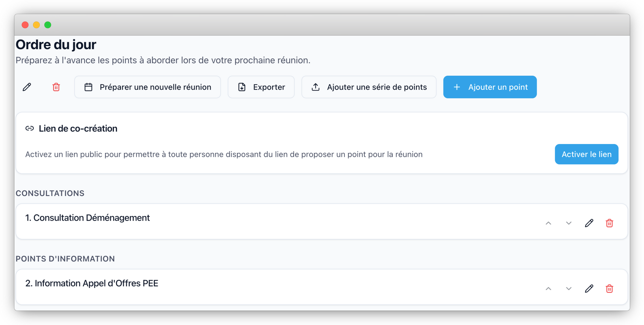Move Information Appel d'Offres PEE down
This screenshot has width=644, height=325.
tap(569, 289)
